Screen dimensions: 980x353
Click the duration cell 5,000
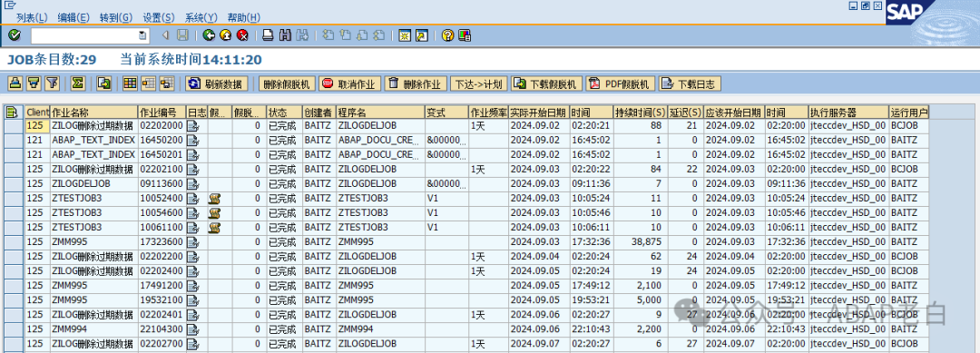(640, 299)
